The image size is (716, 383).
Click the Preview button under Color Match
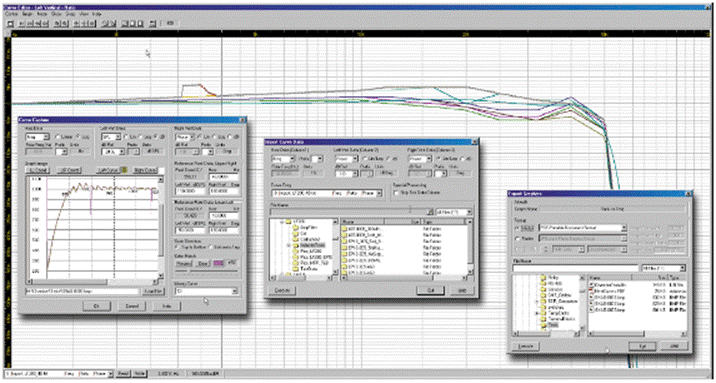tap(184, 263)
